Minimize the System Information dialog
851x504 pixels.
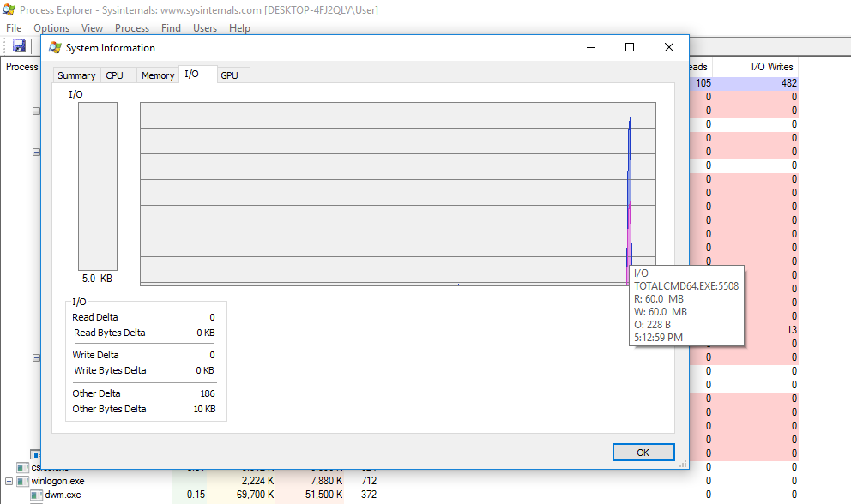pos(590,48)
